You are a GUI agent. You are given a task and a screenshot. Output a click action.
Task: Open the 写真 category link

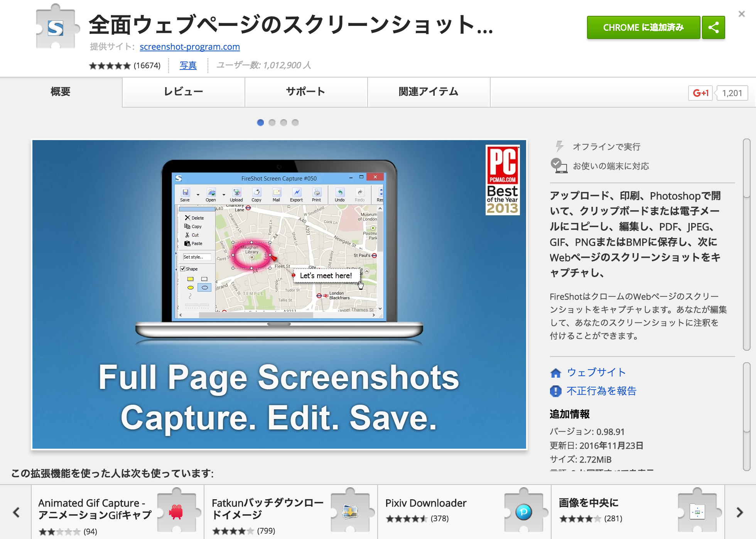(x=188, y=65)
